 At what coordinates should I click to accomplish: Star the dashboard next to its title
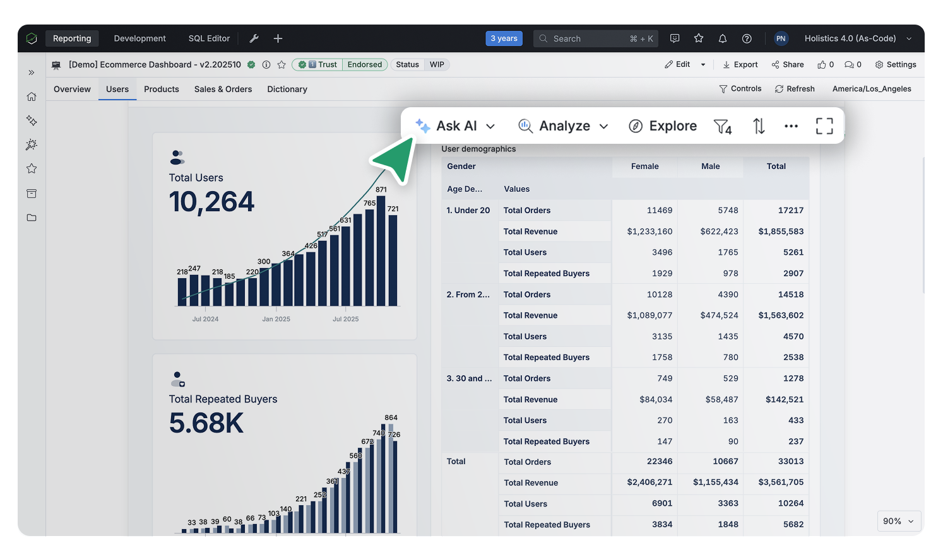coord(282,65)
